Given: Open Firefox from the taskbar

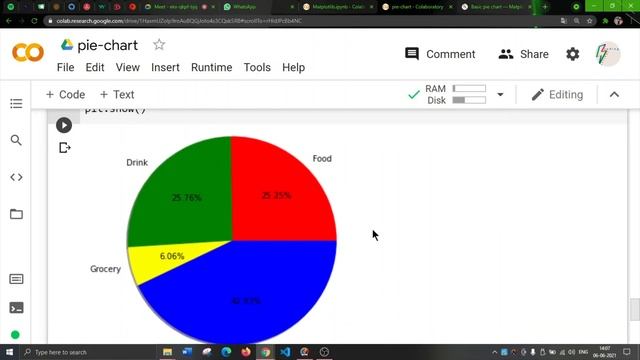Looking at the screenshot, I should click(x=246, y=352).
